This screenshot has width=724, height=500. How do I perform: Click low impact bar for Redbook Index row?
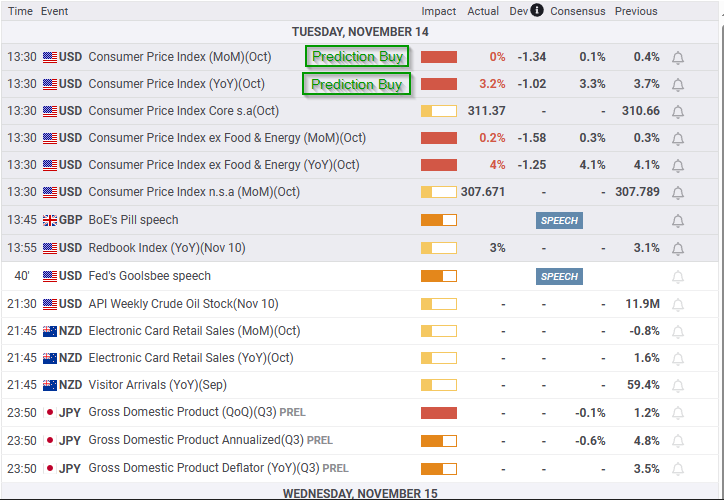click(439, 248)
